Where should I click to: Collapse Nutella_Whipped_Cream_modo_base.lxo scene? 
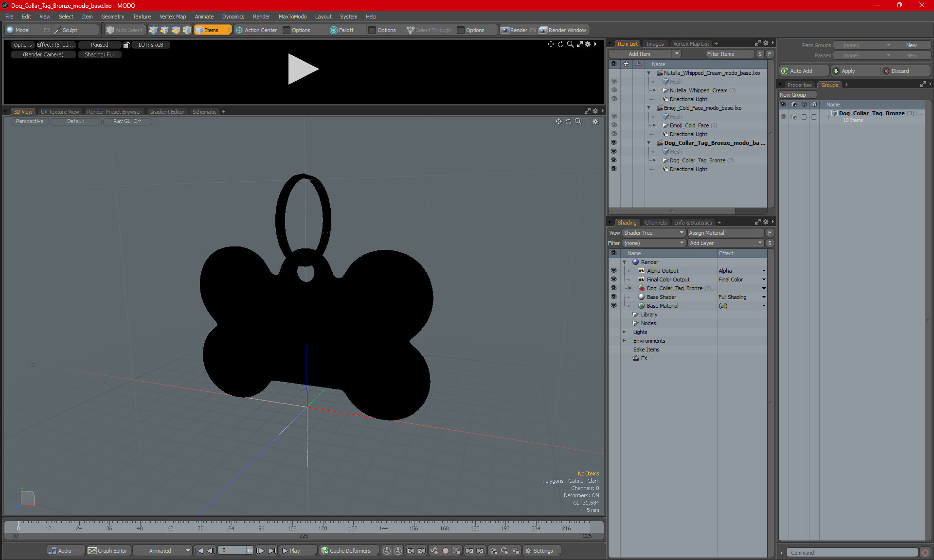pos(648,73)
